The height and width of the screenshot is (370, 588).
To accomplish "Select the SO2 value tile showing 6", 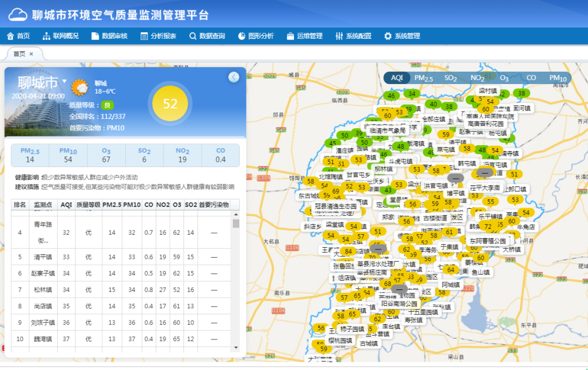I will 145,155.
